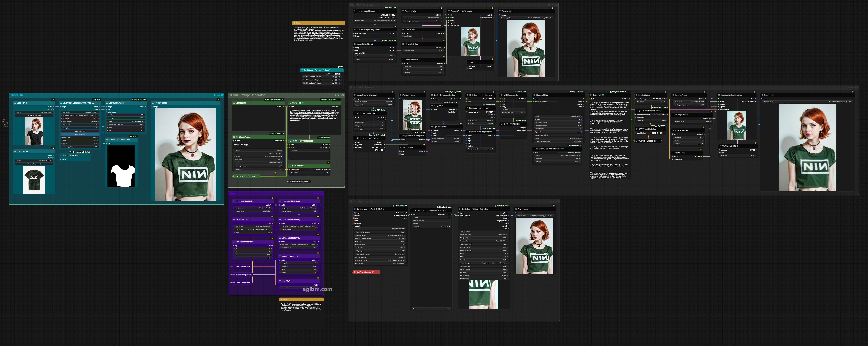Click the separator field in CR Text Concatenate
Viewport: 868px width, 346px height.
(309, 150)
